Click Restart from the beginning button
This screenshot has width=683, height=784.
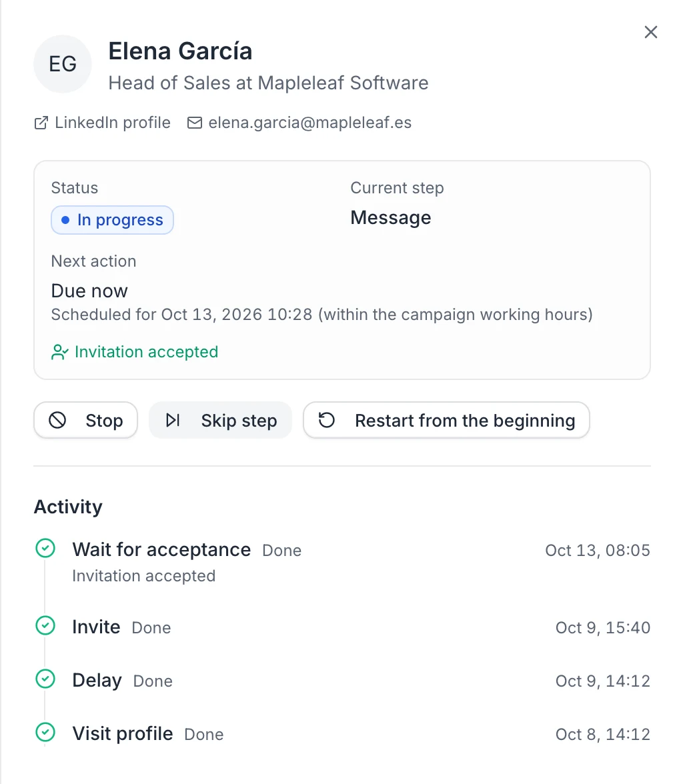tap(446, 421)
